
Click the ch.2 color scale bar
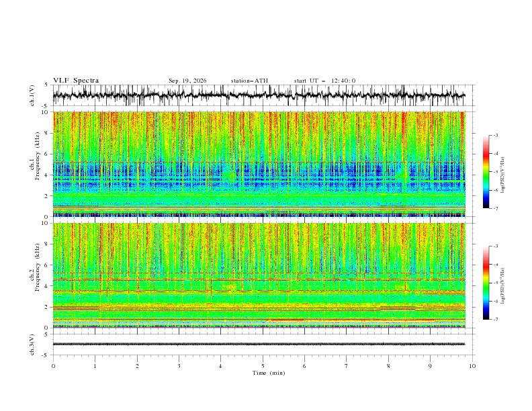pos(486,283)
